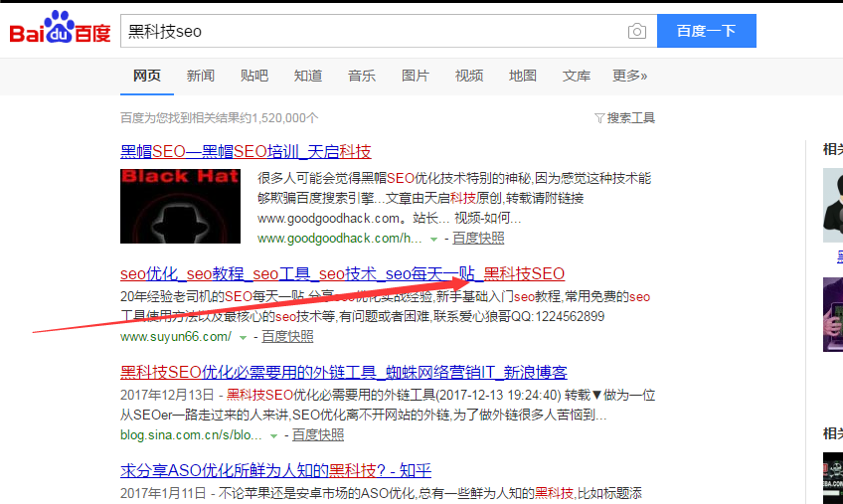Open result 黑科技SEO优化必需要用的外链工具 新浪博客

click(344, 372)
